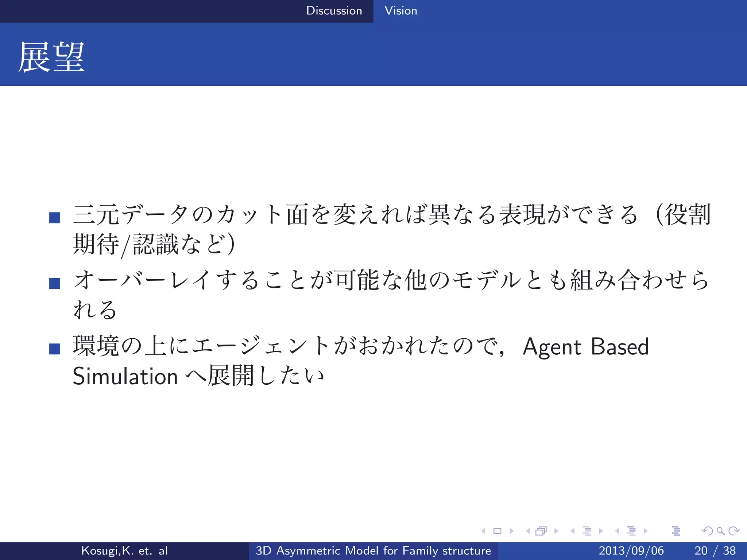Go to next section arrow
This screenshot has width=747, height=560.
[646, 531]
